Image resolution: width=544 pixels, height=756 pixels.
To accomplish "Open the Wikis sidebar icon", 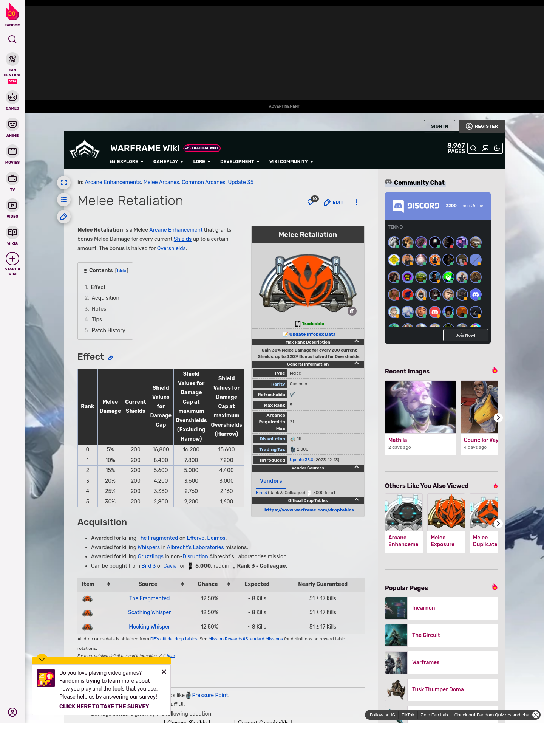I will point(12,232).
